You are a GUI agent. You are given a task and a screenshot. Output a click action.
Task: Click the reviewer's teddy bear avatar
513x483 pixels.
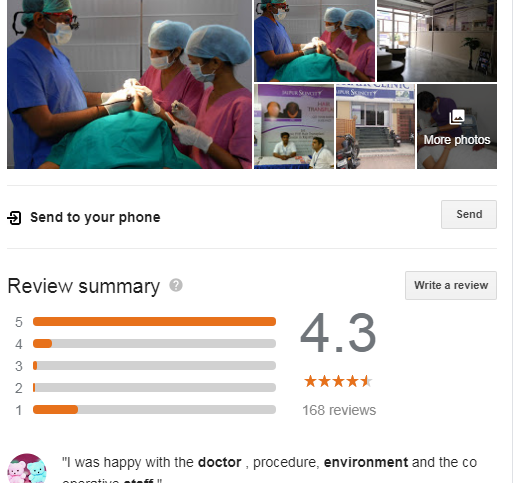[27, 468]
